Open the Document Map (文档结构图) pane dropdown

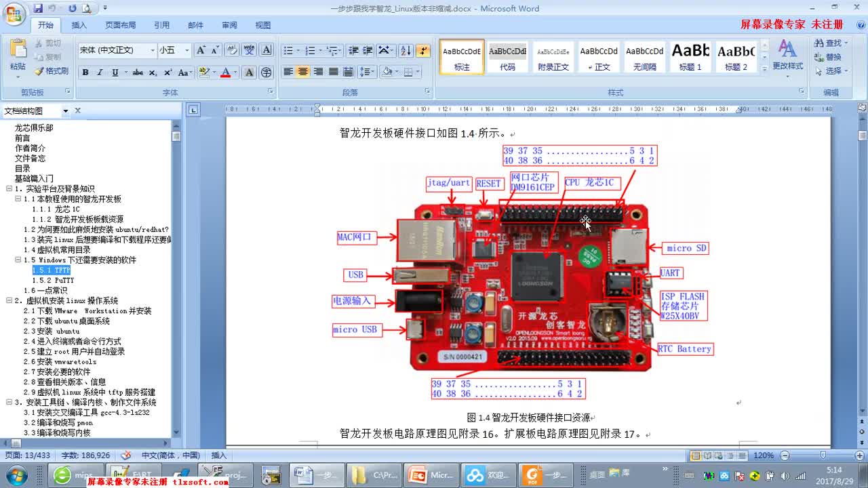click(66, 110)
